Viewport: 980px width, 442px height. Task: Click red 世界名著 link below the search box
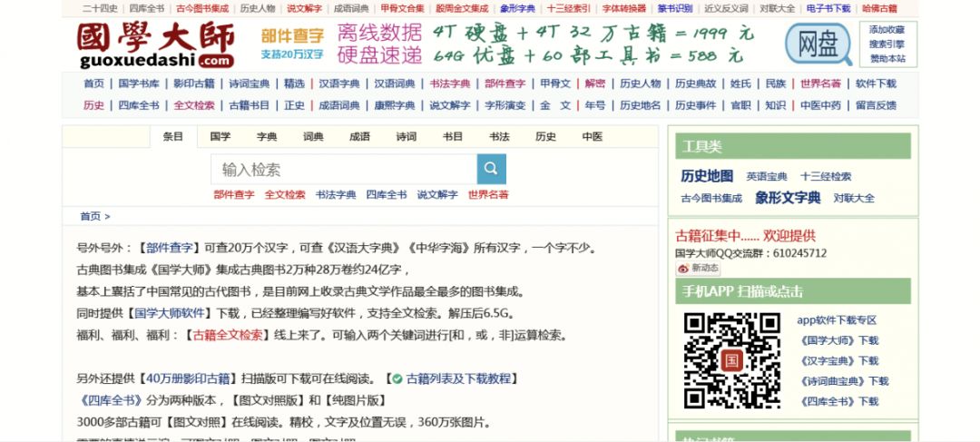(488, 195)
